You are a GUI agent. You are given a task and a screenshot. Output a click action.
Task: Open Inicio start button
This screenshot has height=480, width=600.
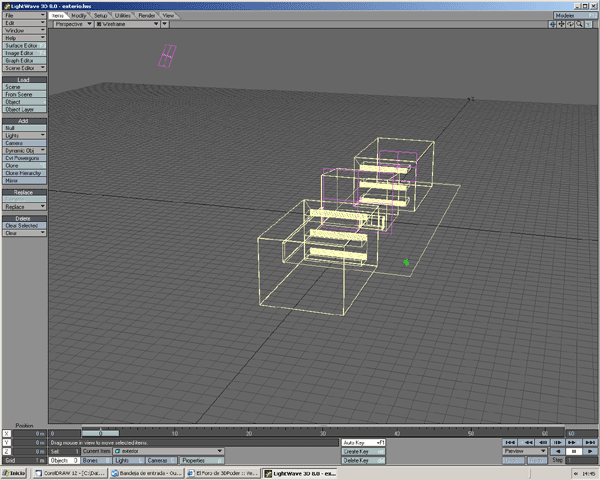15,473
